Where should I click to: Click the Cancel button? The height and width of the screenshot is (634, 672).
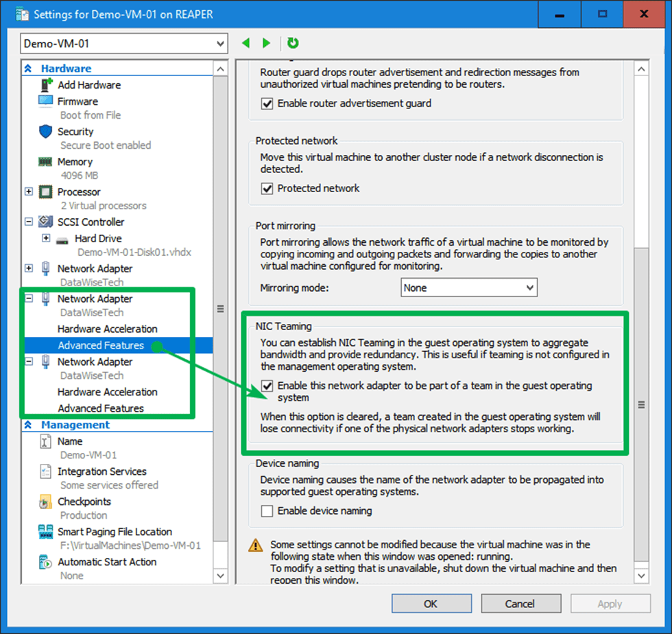coord(520,604)
